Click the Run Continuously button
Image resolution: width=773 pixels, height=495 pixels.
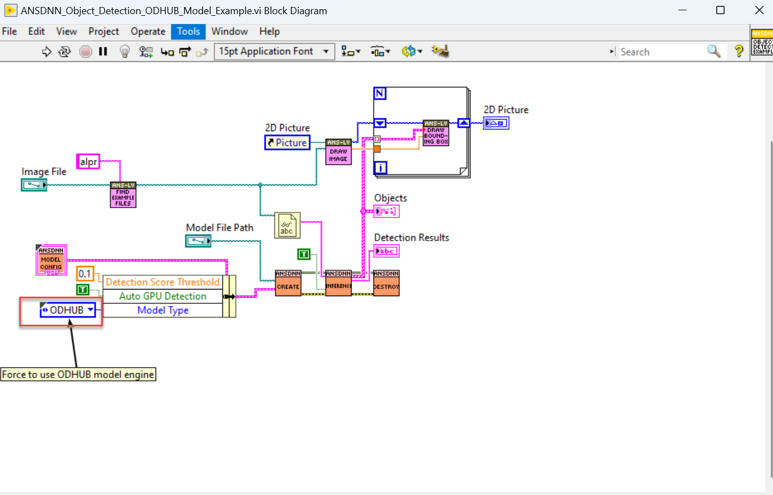click(65, 52)
